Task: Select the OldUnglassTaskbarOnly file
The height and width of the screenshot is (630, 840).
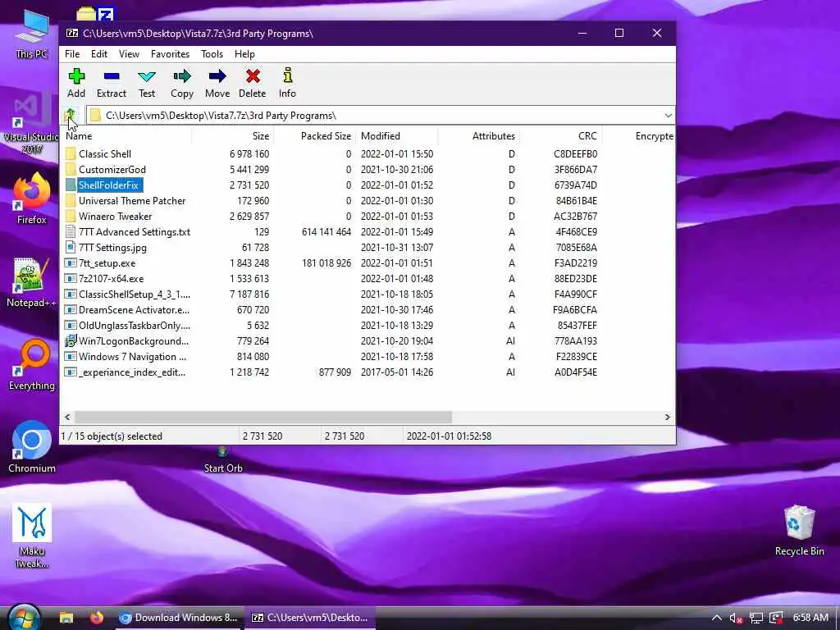Action: pyautogui.click(x=134, y=325)
